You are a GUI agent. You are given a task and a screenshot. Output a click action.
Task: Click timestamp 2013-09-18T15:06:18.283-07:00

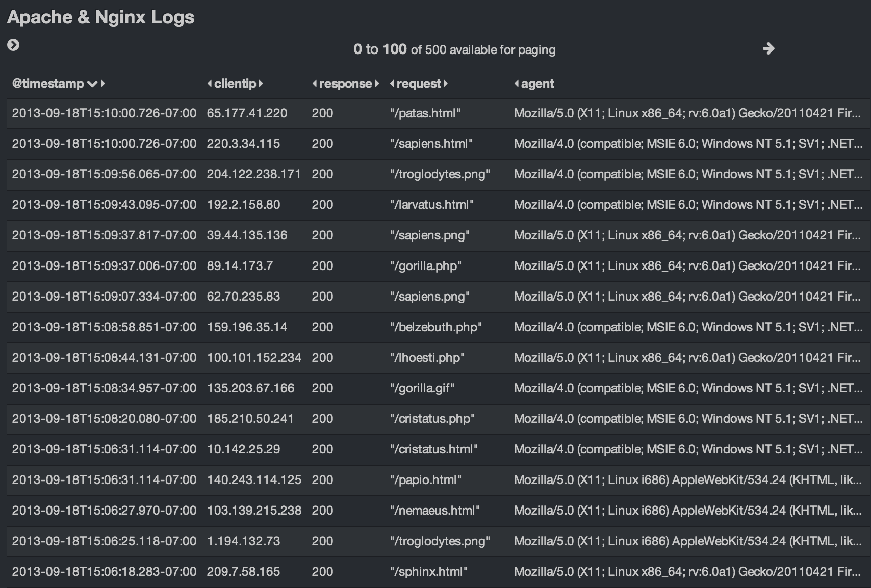(104, 572)
